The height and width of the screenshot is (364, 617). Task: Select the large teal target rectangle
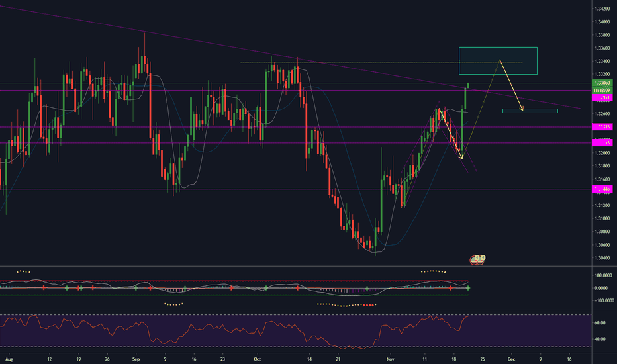coord(498,61)
